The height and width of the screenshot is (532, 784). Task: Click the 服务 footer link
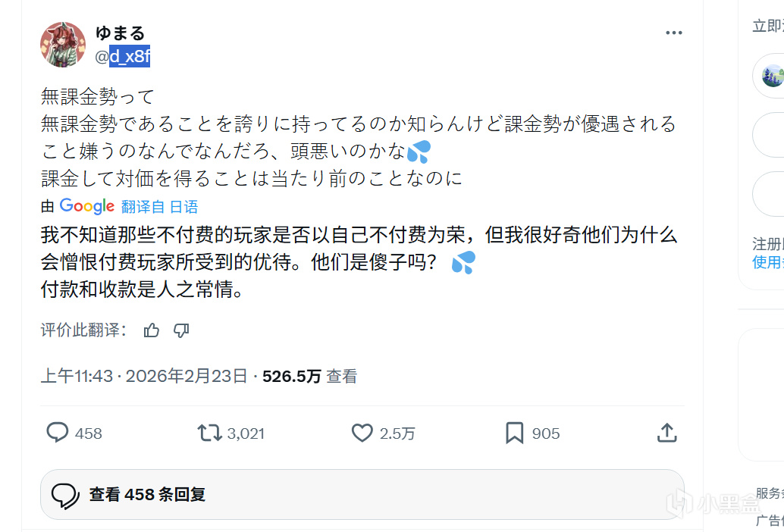point(769,493)
